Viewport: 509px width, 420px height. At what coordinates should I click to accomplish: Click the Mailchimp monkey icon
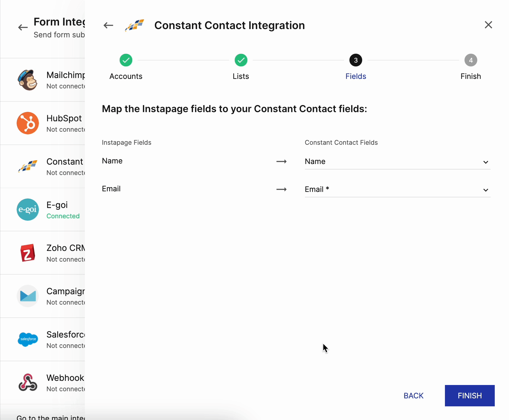coord(28,80)
